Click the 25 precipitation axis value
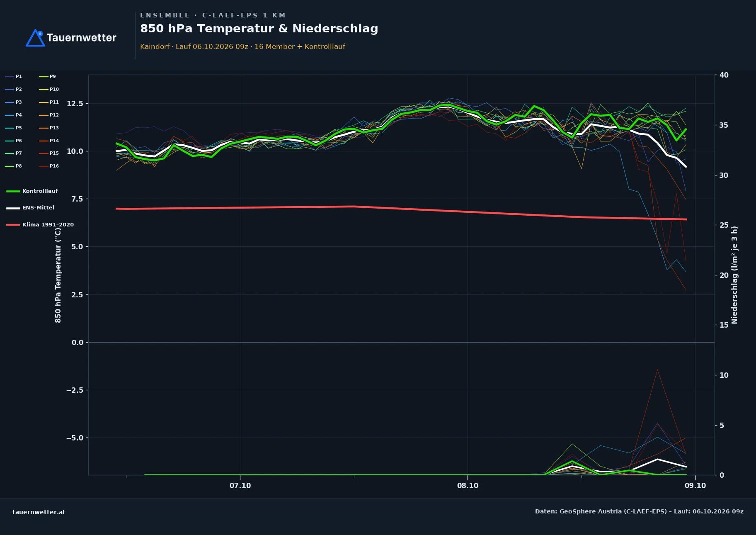This screenshot has width=756, height=535. coord(724,225)
